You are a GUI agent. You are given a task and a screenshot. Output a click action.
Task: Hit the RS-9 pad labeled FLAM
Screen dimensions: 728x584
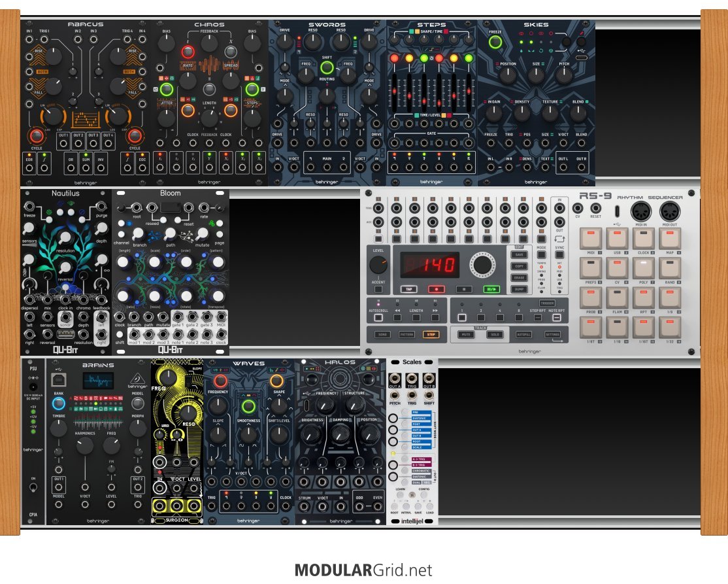617,298
